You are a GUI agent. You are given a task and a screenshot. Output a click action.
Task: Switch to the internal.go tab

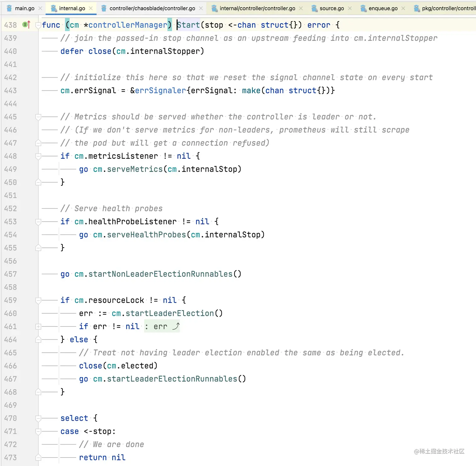tap(72, 8)
